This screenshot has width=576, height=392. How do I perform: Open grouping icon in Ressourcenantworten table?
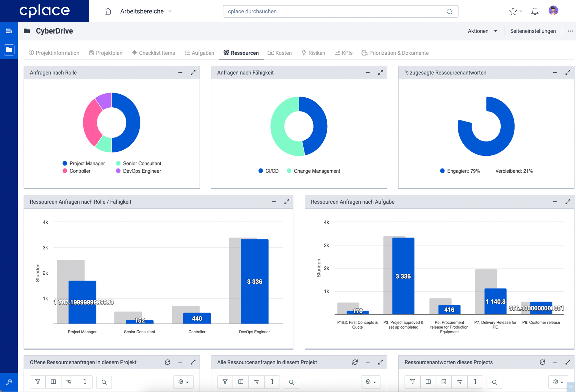pos(460,382)
